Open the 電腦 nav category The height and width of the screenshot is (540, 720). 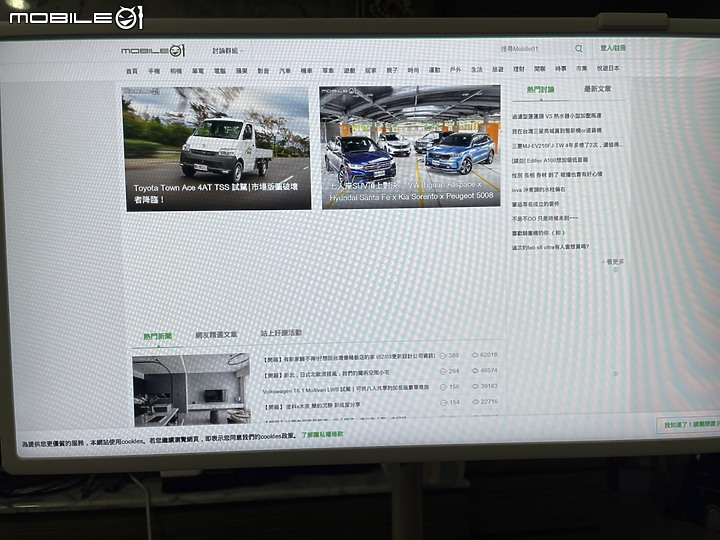(x=220, y=71)
